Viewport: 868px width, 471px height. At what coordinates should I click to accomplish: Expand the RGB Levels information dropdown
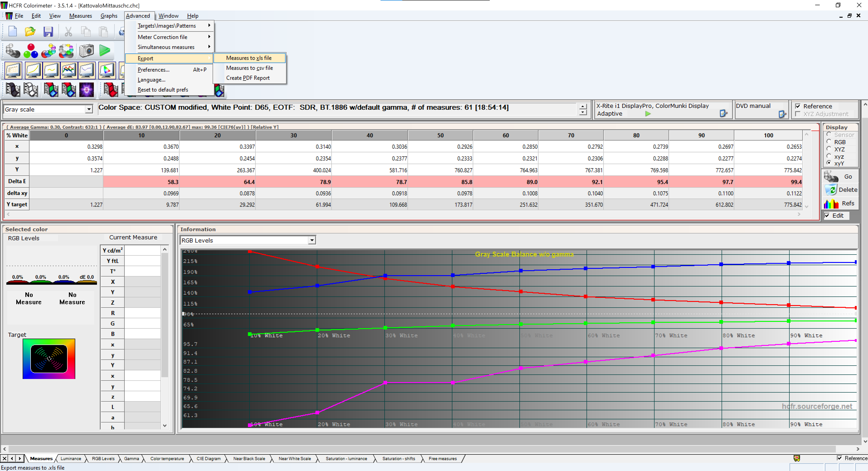point(312,240)
